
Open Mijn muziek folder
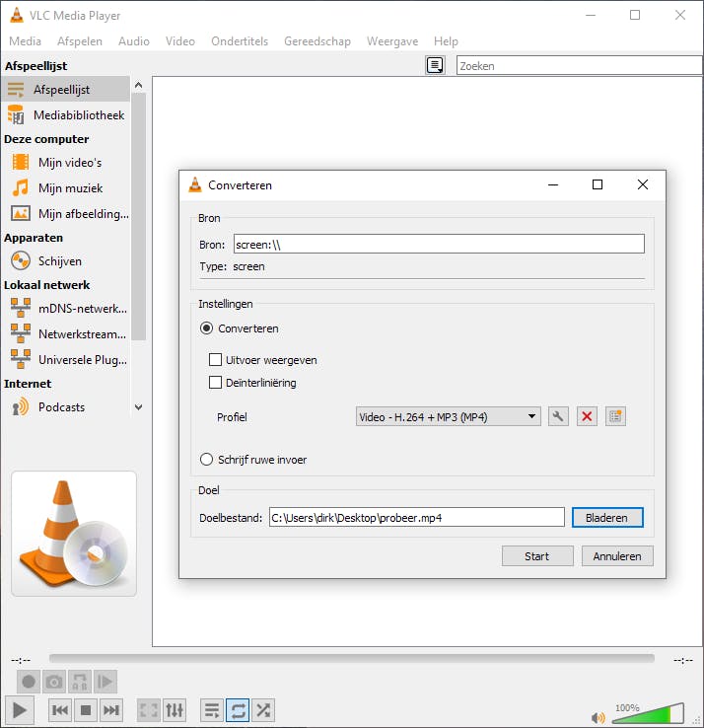pyautogui.click(x=65, y=188)
